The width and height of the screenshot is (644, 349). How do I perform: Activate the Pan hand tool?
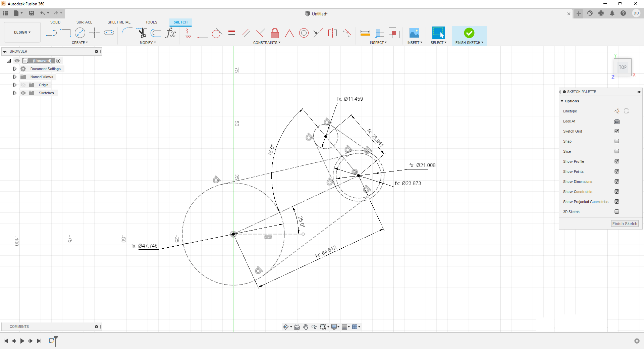[306, 327]
